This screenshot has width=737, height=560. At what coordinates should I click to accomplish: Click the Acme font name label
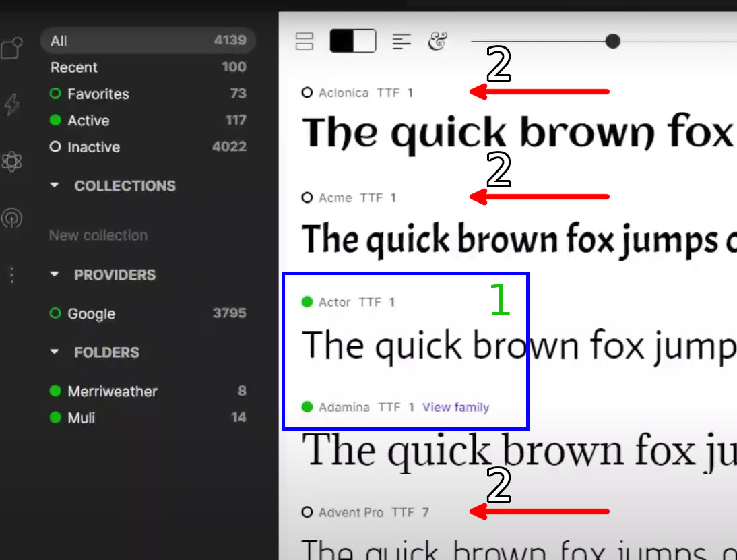(335, 198)
